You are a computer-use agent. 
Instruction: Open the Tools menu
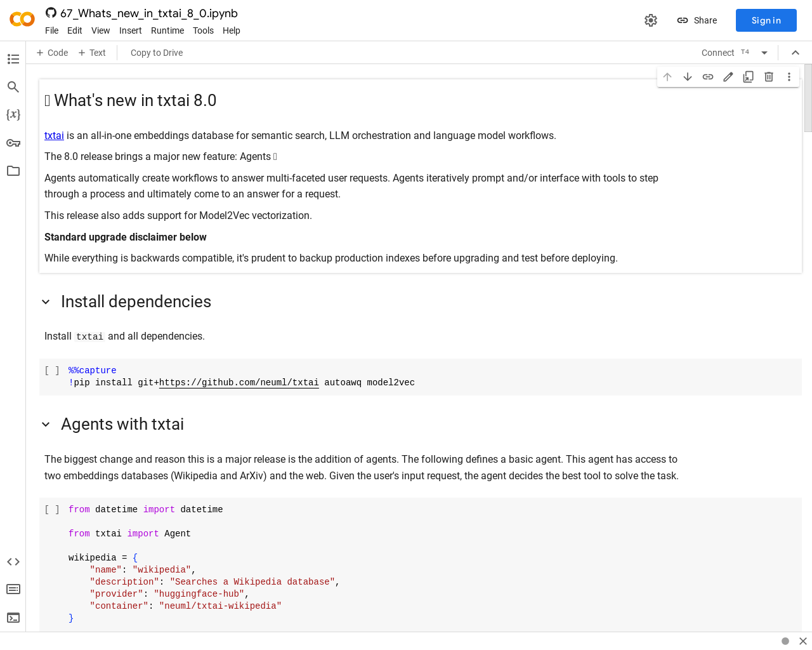click(x=204, y=30)
